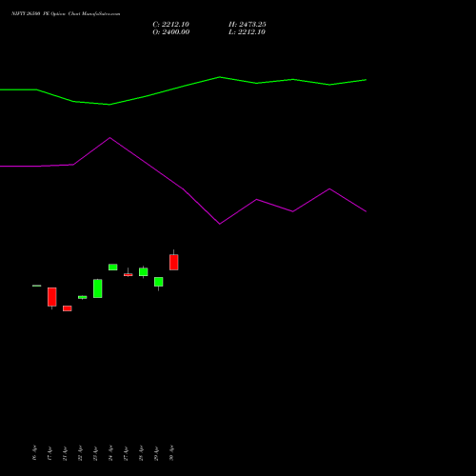The image size is (476, 476).
Task: Click the close value C: 2212.10
Action: (170, 25)
